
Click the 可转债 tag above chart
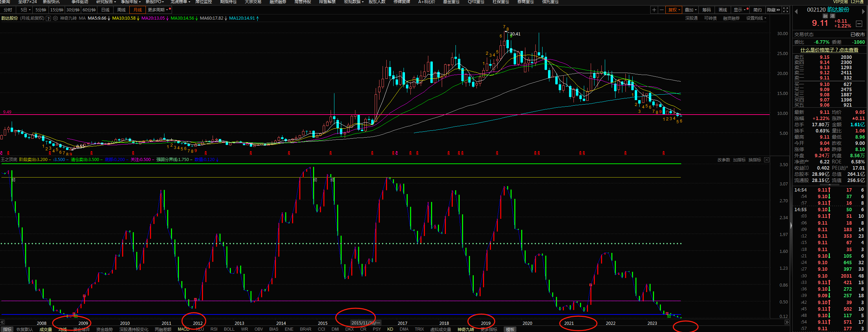pos(710,18)
